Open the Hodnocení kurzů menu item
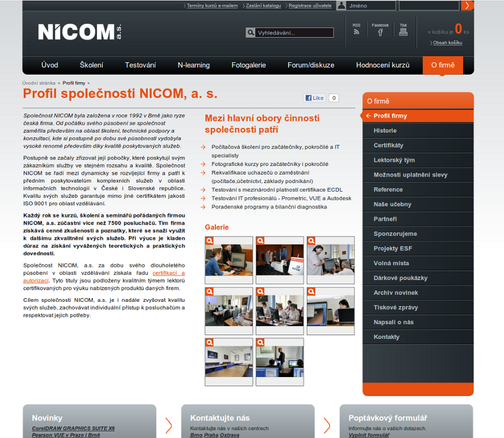 (383, 65)
